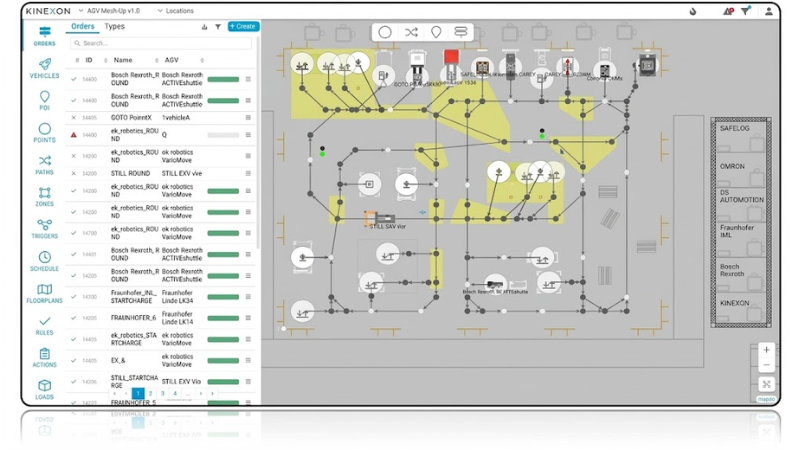Open the Vehicles sidebar section
The image size is (800, 450).
coord(44,68)
